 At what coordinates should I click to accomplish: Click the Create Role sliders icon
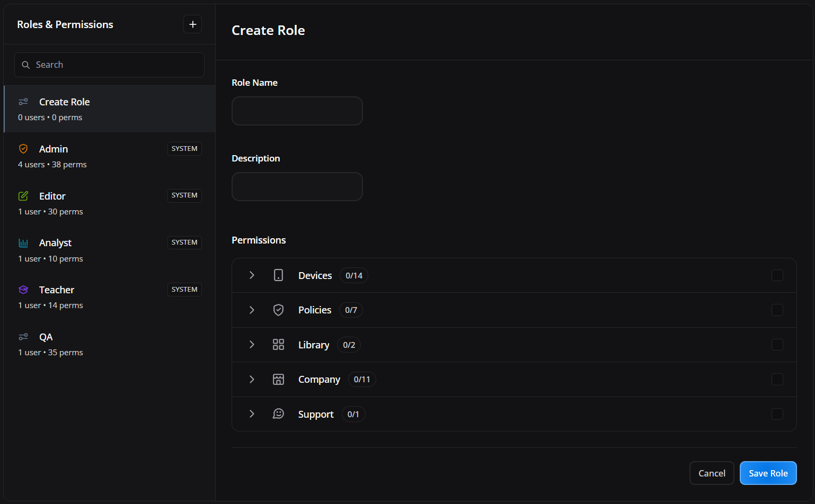[23, 102]
